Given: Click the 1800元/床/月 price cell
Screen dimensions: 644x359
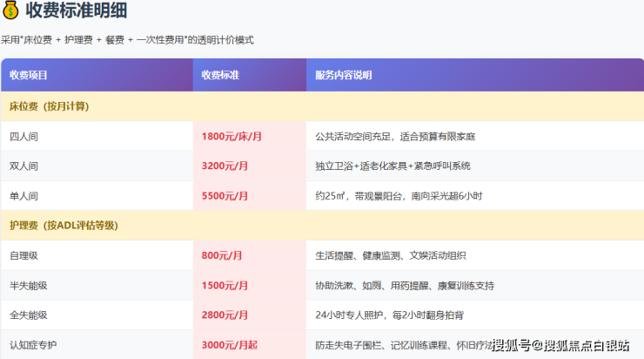Looking at the screenshot, I should (231, 137).
